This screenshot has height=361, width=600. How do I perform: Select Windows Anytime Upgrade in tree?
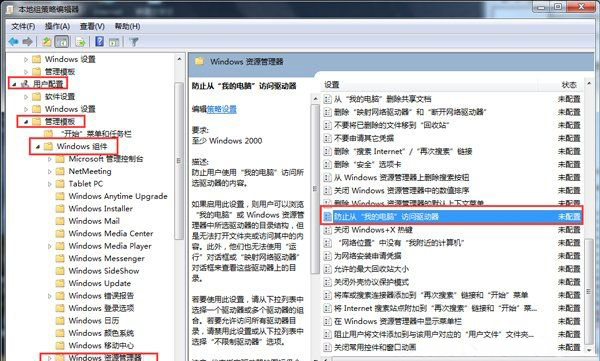point(118,196)
